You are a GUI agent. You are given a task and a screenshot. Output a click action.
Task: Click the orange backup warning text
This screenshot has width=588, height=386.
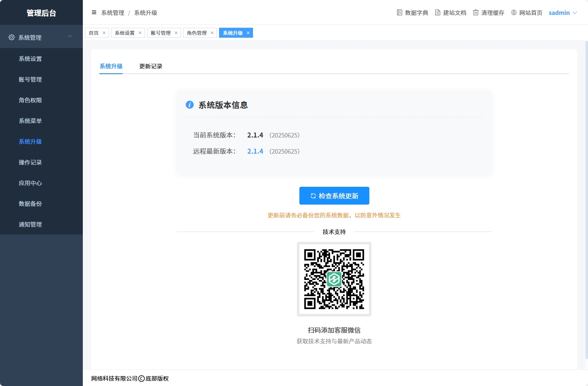pyautogui.click(x=334, y=215)
